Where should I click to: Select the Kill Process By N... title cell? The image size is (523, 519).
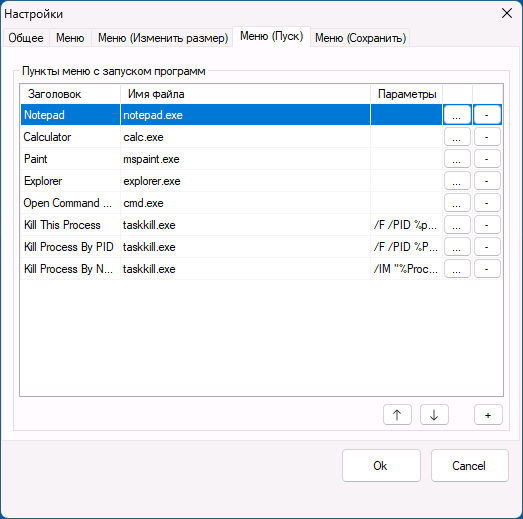coord(70,269)
